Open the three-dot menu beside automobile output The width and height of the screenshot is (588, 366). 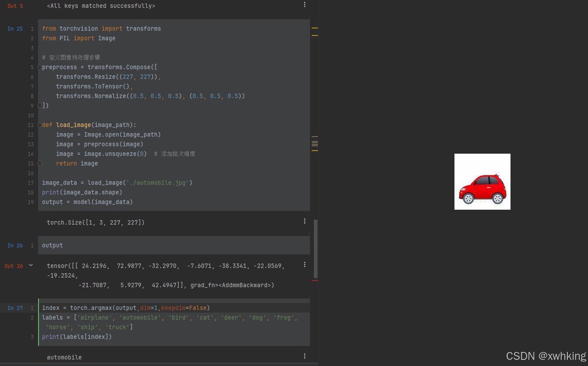pos(305,356)
